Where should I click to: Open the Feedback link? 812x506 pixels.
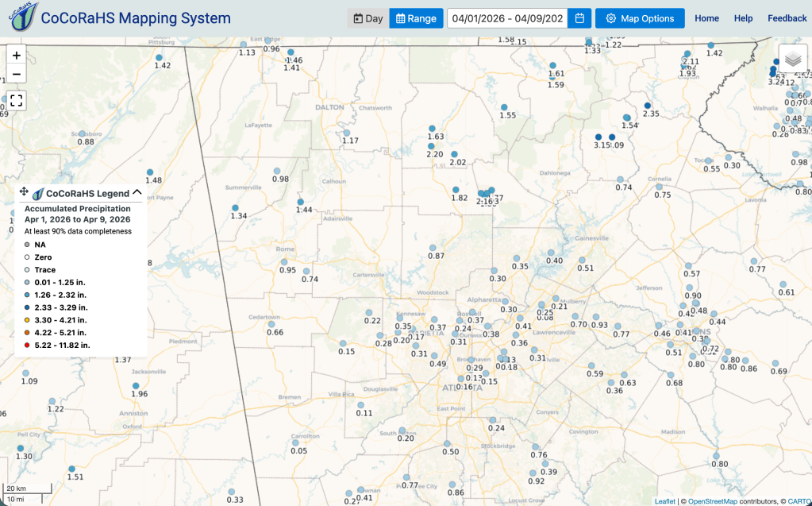pos(787,18)
